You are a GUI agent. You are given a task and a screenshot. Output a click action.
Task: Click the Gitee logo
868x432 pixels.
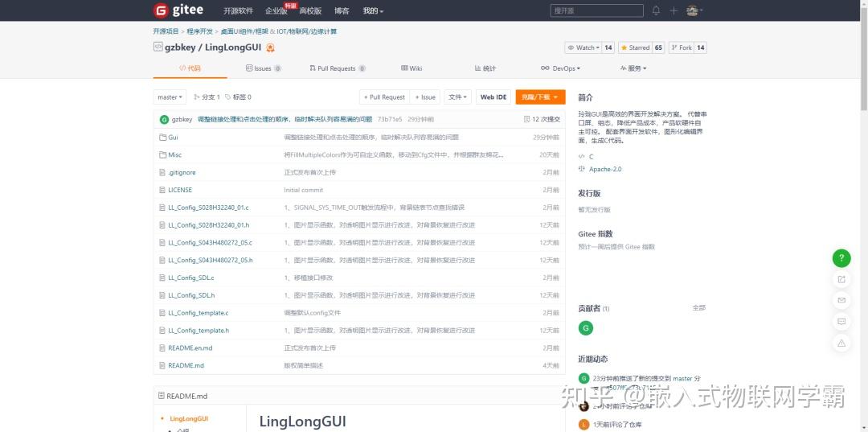pos(178,10)
